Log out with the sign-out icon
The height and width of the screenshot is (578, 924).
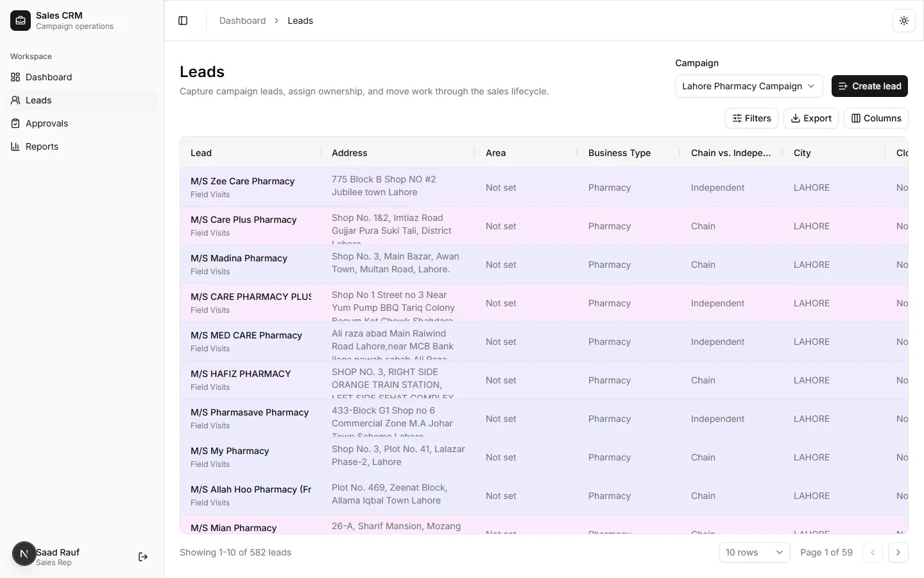[143, 557]
